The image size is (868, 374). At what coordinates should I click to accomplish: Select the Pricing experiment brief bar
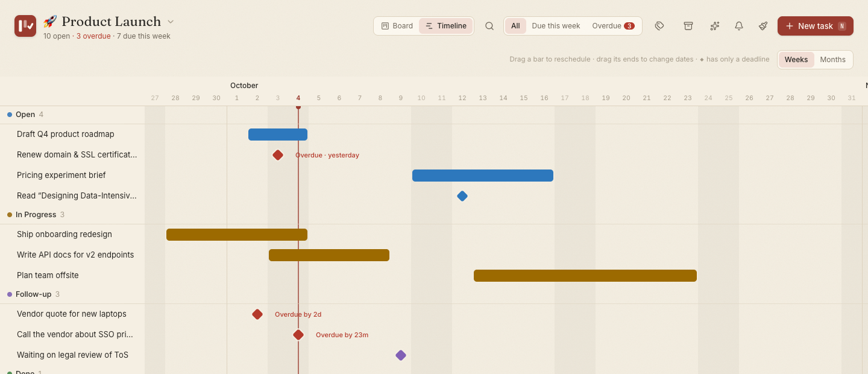483,176
